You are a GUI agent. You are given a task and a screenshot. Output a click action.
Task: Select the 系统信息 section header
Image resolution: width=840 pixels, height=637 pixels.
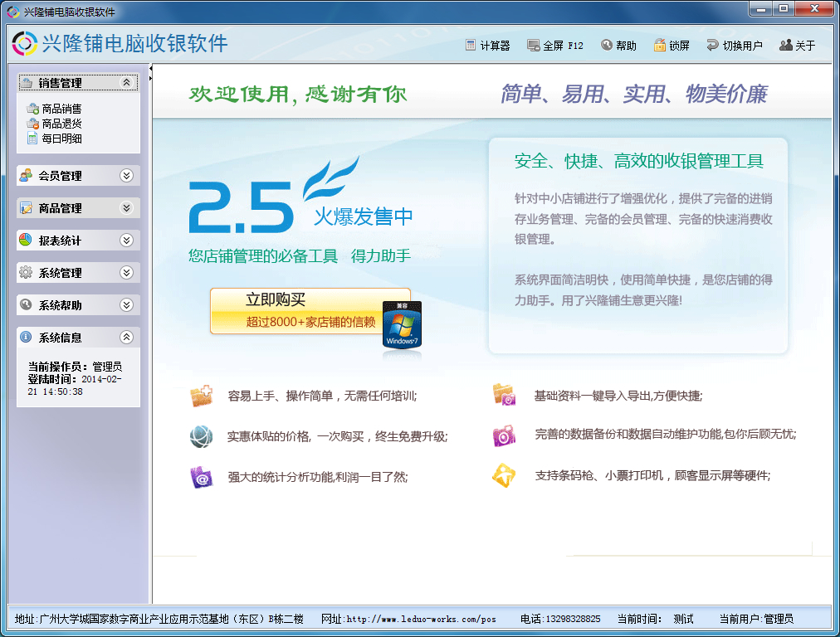[x=78, y=338]
